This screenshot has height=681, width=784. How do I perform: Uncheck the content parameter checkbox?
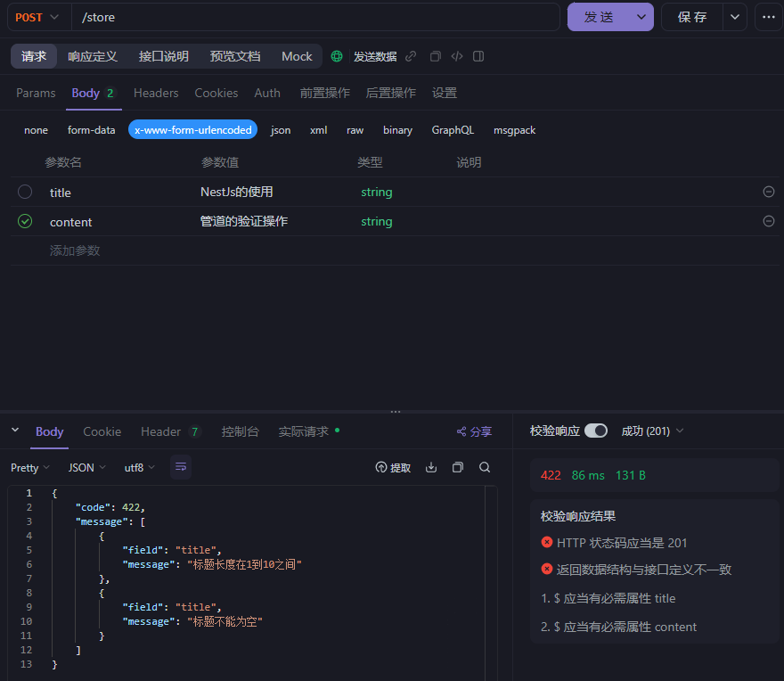pos(25,221)
